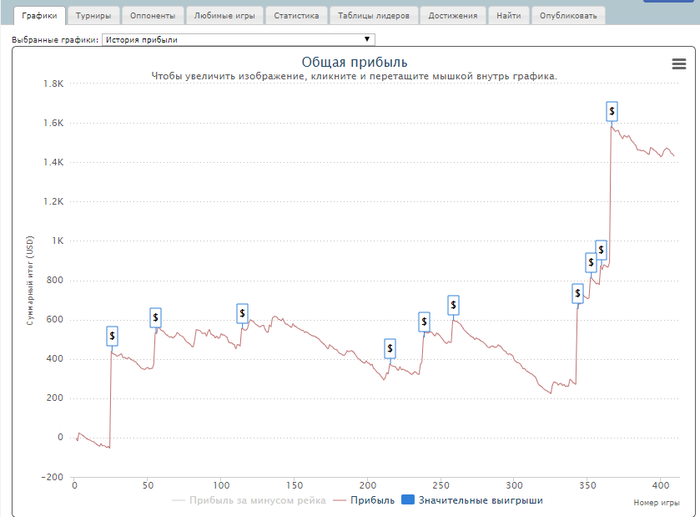This screenshot has width=700, height=517.
Task: Click the dollar marker near game 238
Action: click(x=424, y=321)
